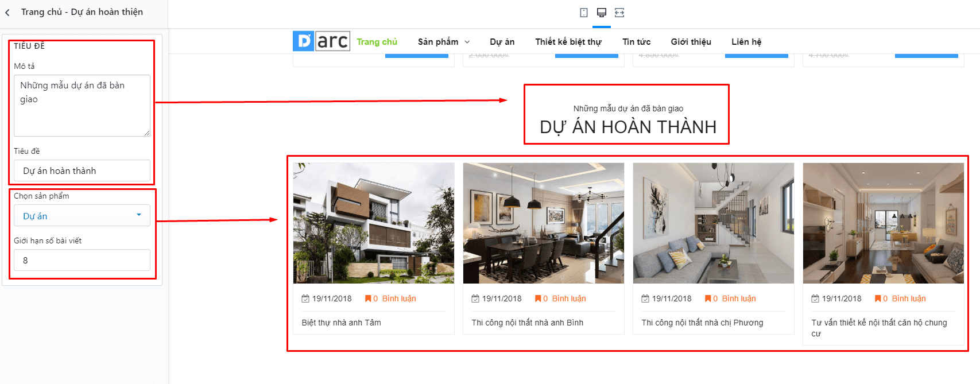Switch to full-width preview icon
This screenshot has width=980, height=384.
click(x=619, y=13)
